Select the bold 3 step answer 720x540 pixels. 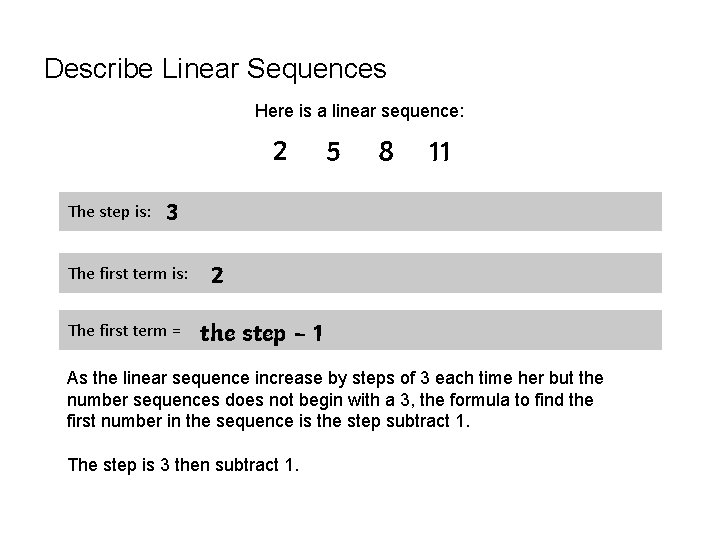pos(173,212)
